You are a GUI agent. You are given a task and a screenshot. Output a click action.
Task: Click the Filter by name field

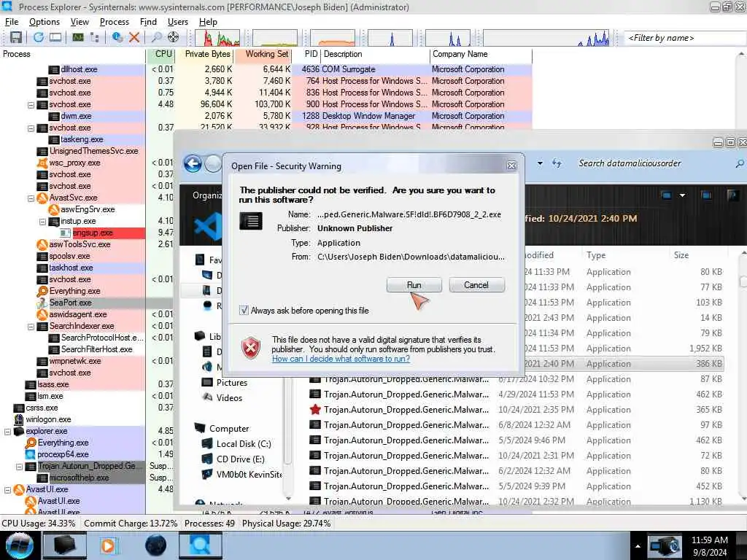pos(685,38)
